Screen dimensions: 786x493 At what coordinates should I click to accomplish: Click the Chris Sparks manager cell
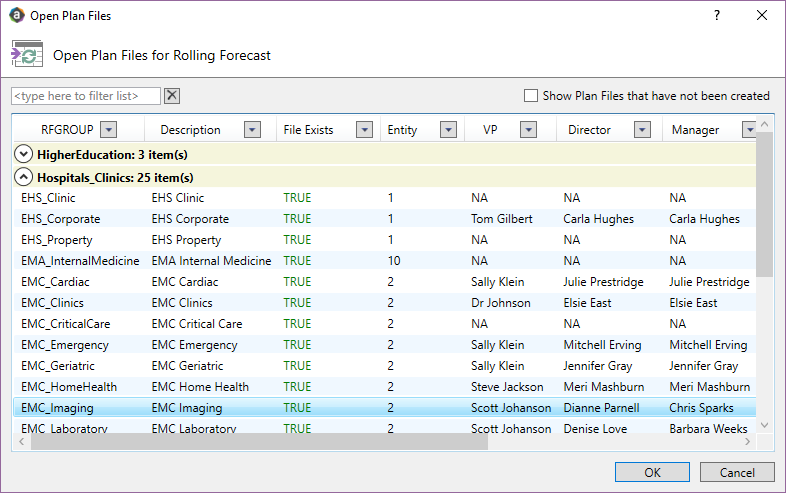pyautogui.click(x=701, y=408)
